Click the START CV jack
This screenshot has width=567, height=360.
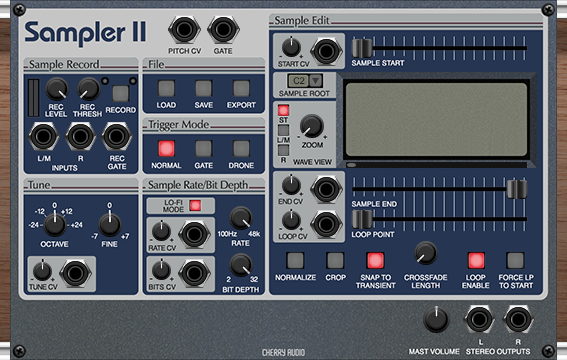click(x=326, y=51)
